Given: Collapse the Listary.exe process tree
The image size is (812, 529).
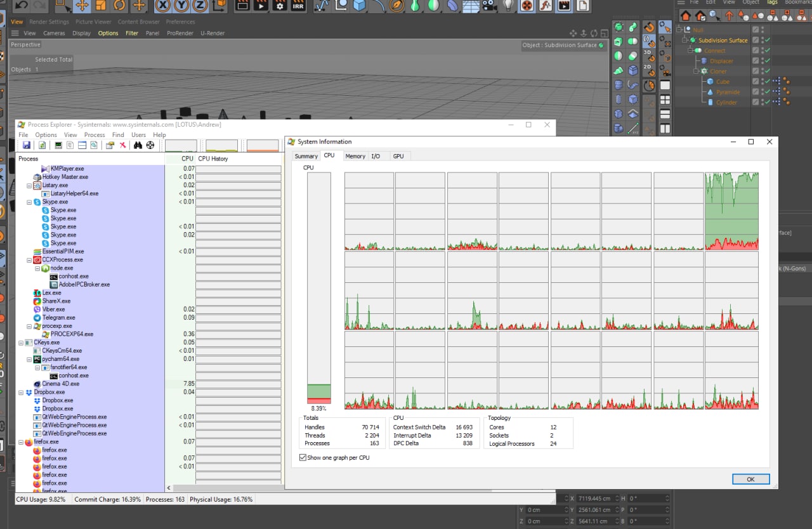Looking at the screenshot, I should pos(29,185).
